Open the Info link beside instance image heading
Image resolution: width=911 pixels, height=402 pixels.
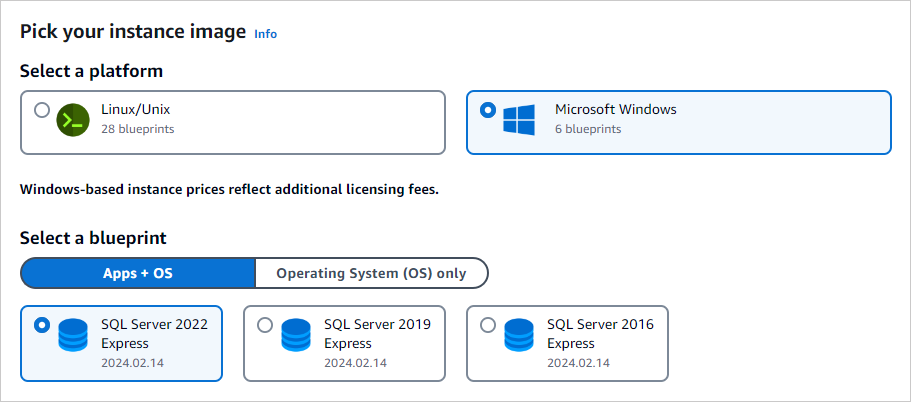[266, 34]
